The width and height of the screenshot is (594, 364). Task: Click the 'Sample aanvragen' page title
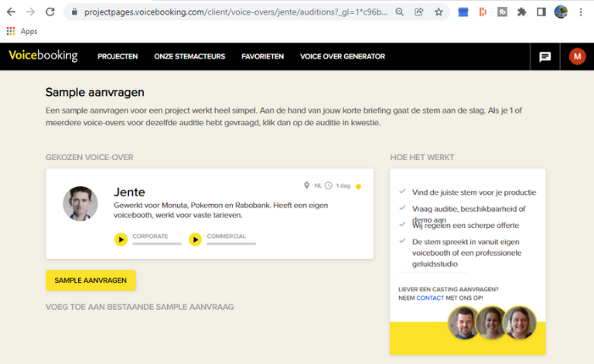[94, 92]
